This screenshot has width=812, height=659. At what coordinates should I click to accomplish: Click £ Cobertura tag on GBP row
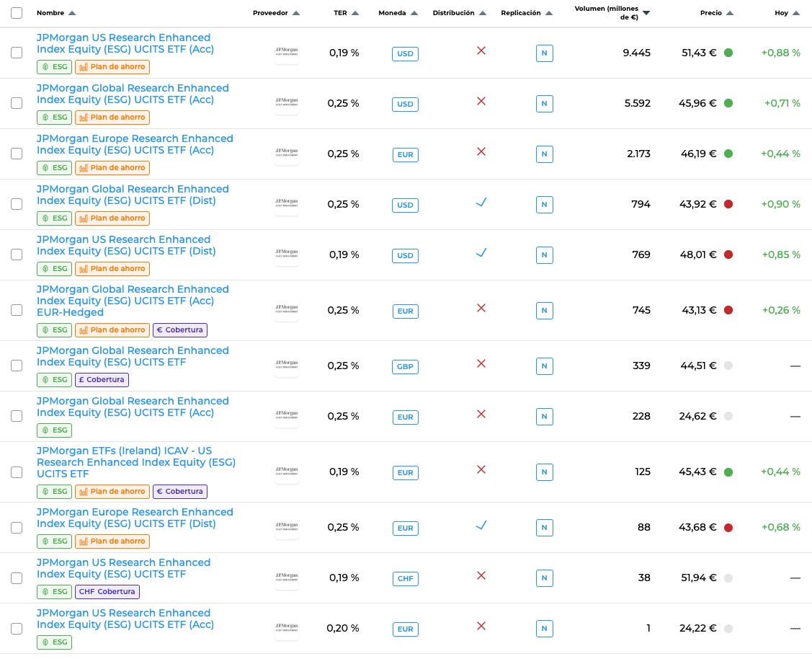102,380
